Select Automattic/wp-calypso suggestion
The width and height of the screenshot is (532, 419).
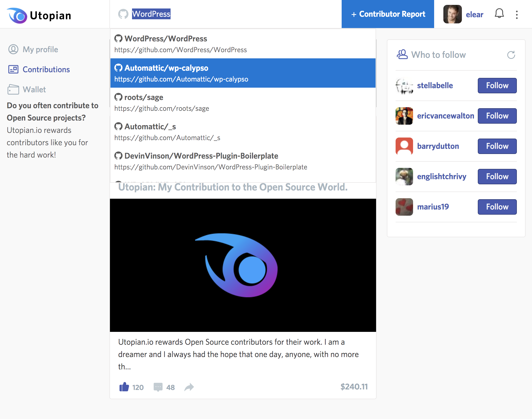tap(243, 73)
